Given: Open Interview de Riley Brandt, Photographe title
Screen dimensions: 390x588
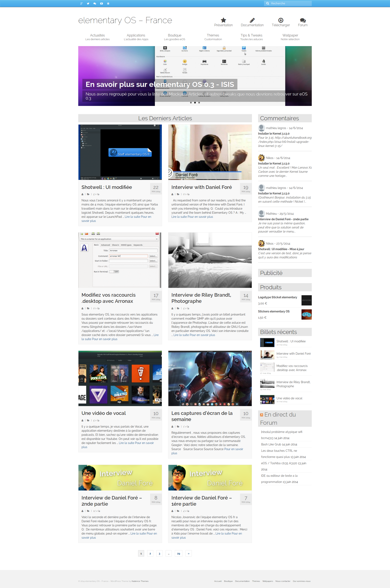Looking at the screenshot, I should pos(201,298).
